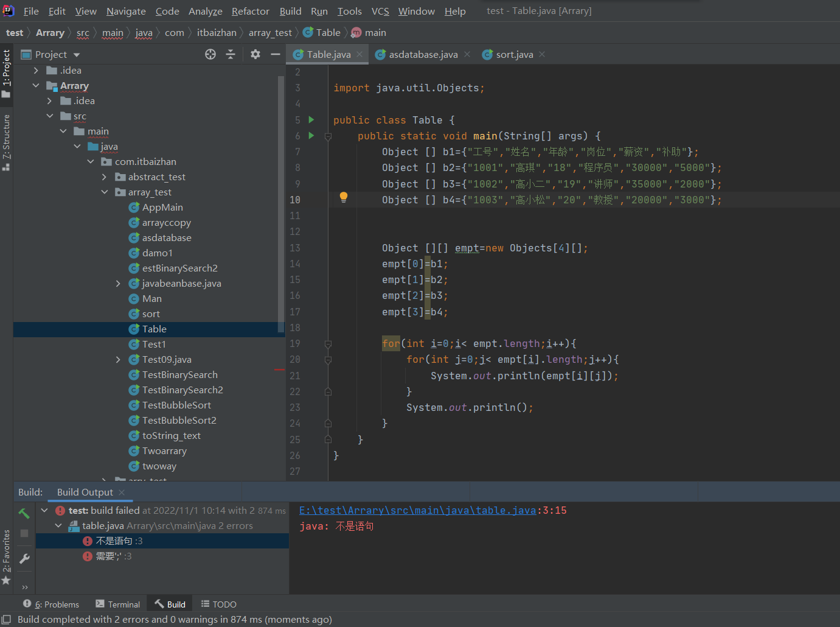The image size is (840, 627).
Task: Fold the inner for loop at line 20
Action: 328,360
